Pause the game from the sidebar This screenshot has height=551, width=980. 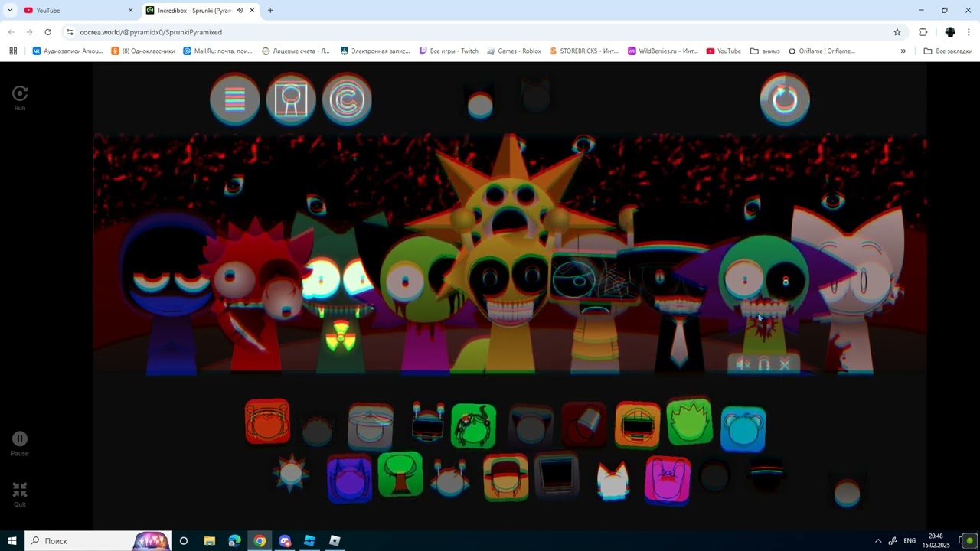tap(20, 443)
